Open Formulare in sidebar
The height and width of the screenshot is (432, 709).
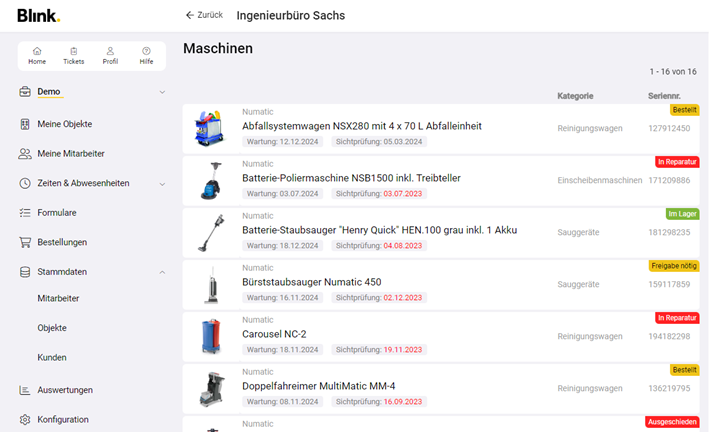56,213
